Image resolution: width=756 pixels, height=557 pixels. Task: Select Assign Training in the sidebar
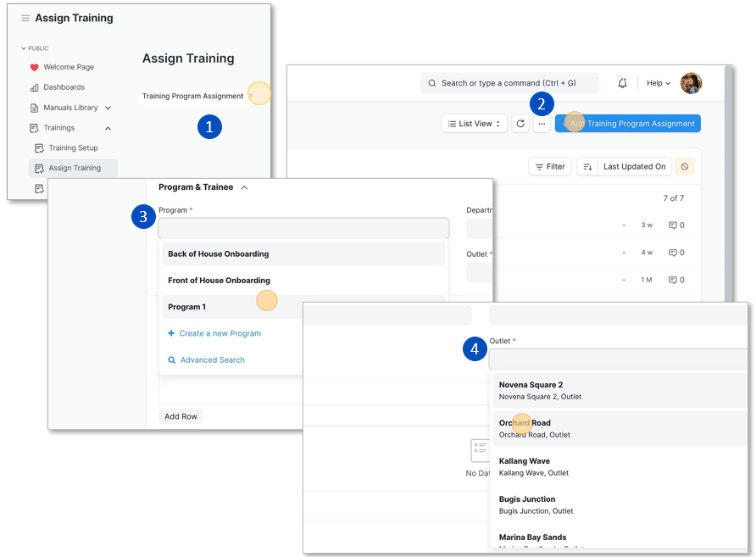tap(73, 168)
